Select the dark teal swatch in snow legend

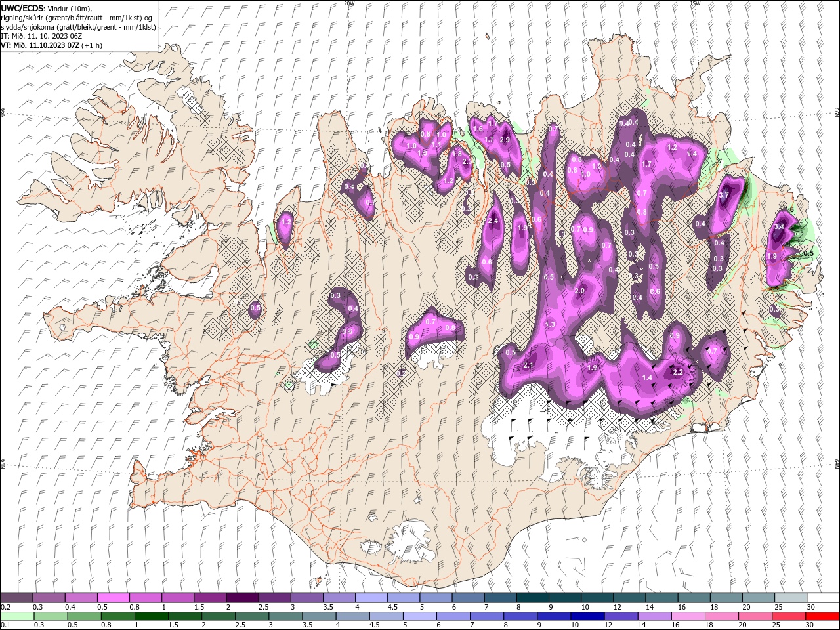pyautogui.click(x=532, y=598)
